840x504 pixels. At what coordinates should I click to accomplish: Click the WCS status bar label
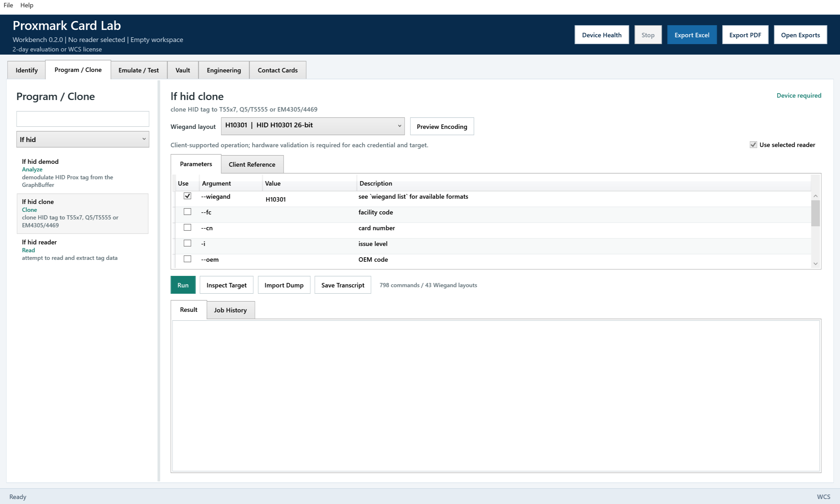coord(823,497)
